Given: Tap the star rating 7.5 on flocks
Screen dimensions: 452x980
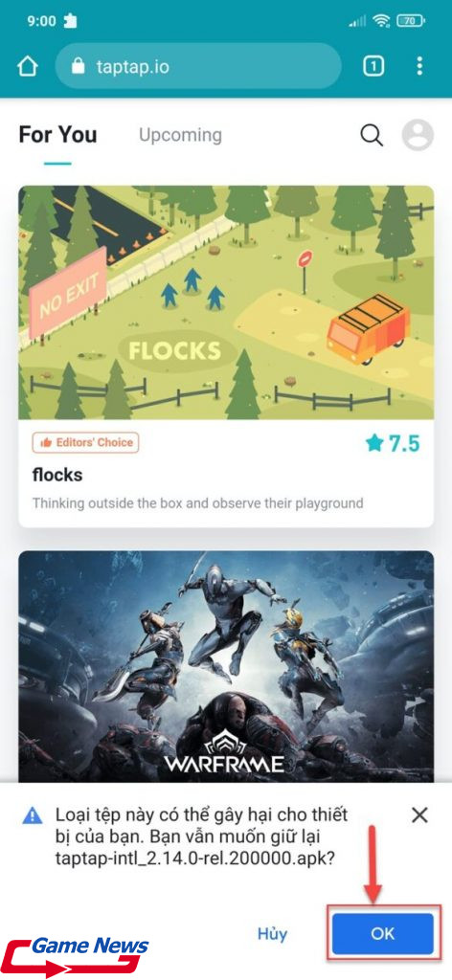Looking at the screenshot, I should coord(393,444).
